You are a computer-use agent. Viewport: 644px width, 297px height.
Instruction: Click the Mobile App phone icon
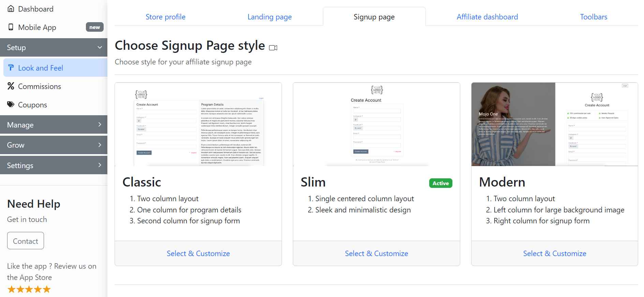11,27
